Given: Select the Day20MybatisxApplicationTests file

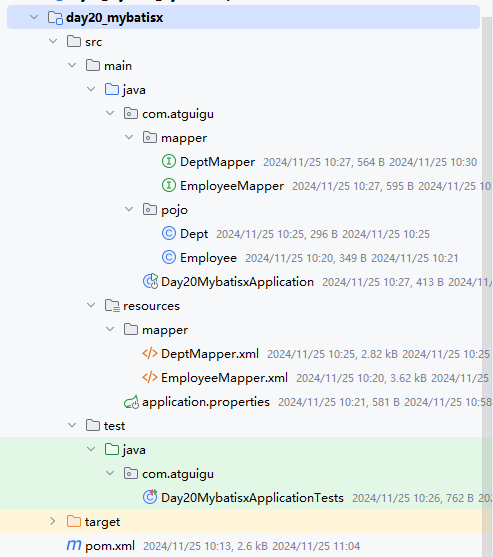Looking at the screenshot, I should (x=252, y=498).
